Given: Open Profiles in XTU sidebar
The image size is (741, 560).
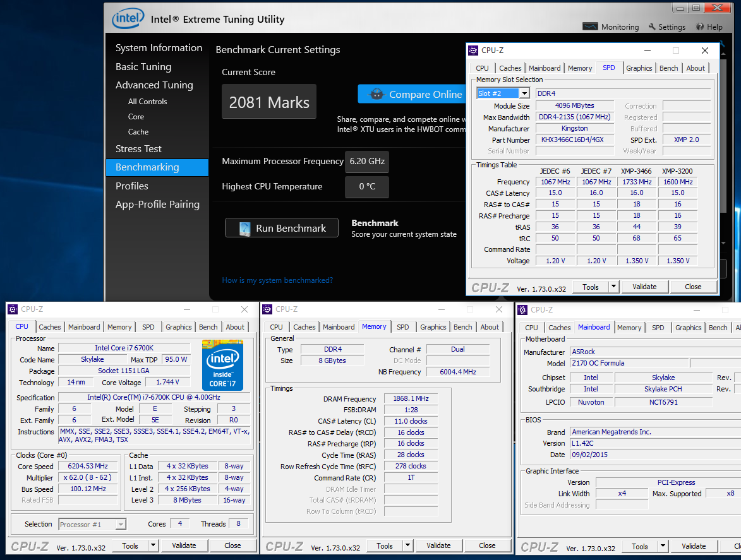Looking at the screenshot, I should point(131,186).
